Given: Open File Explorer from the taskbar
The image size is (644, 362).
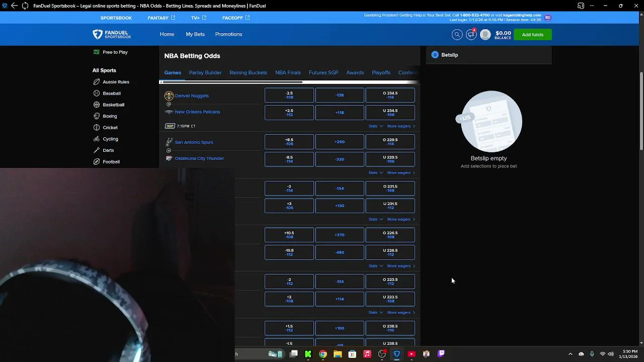Looking at the screenshot, I should tap(338, 354).
